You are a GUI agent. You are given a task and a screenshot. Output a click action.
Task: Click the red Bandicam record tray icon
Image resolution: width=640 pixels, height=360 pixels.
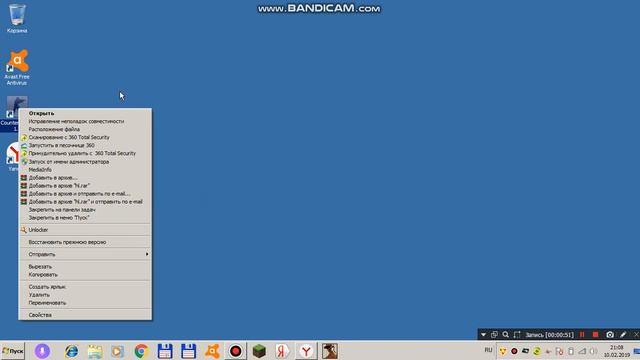514,351
